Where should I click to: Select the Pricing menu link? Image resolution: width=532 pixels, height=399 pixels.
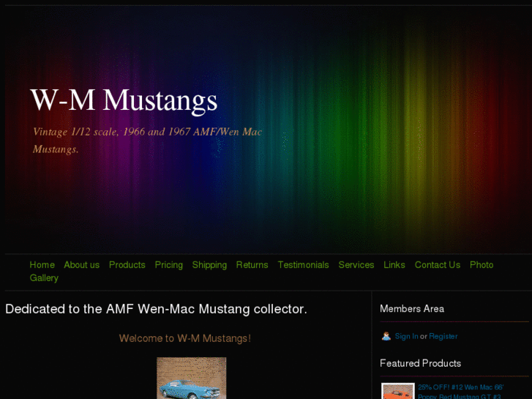tap(169, 265)
